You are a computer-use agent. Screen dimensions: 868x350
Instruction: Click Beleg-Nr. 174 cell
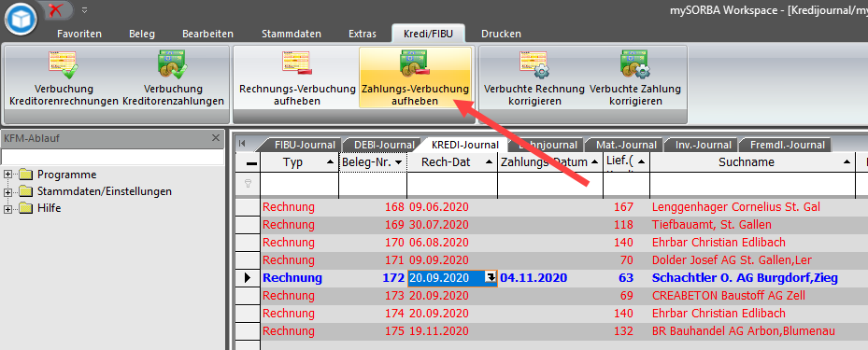pyautogui.click(x=373, y=313)
